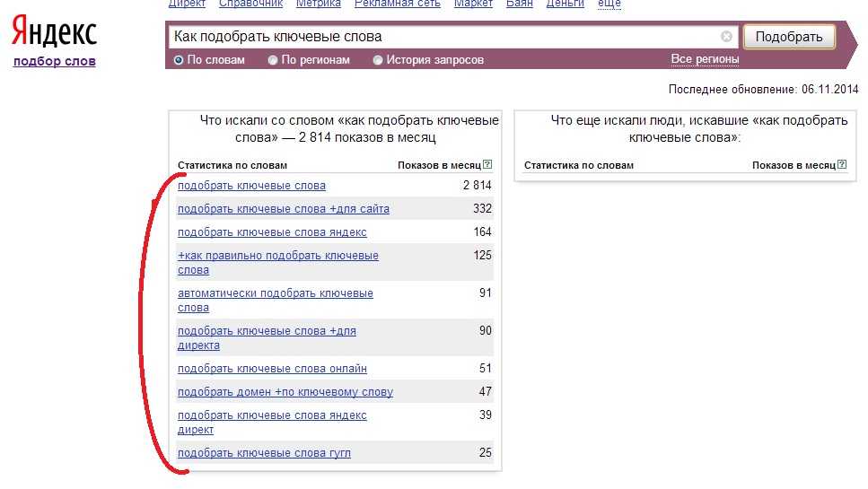
Task: Clear the search query with the X icon
Action: click(726, 37)
